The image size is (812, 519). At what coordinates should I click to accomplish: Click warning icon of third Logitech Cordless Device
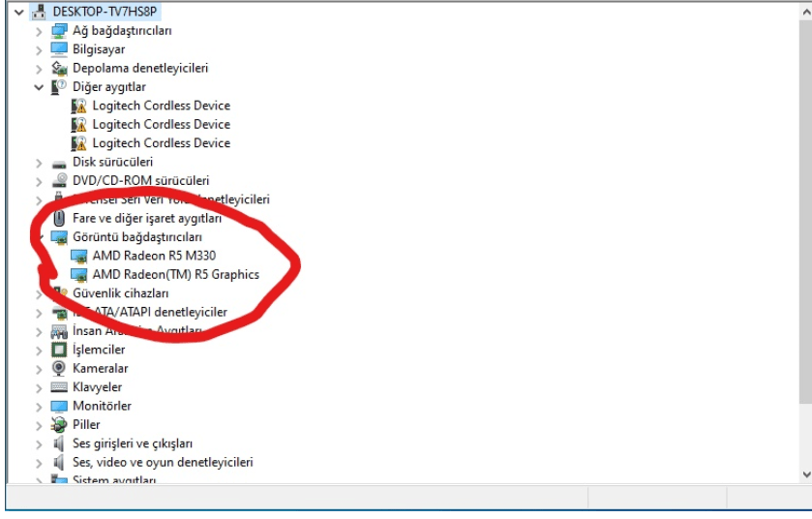78,143
